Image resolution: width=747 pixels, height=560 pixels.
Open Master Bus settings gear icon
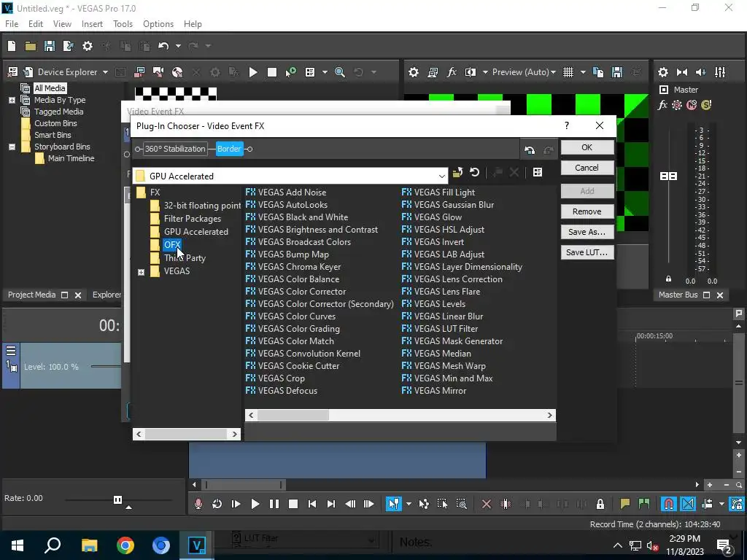[662, 72]
